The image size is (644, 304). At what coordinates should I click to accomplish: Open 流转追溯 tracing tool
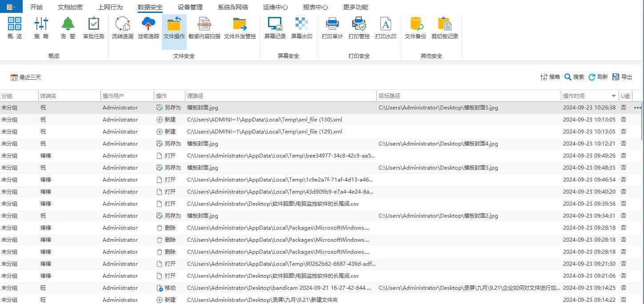(123, 28)
